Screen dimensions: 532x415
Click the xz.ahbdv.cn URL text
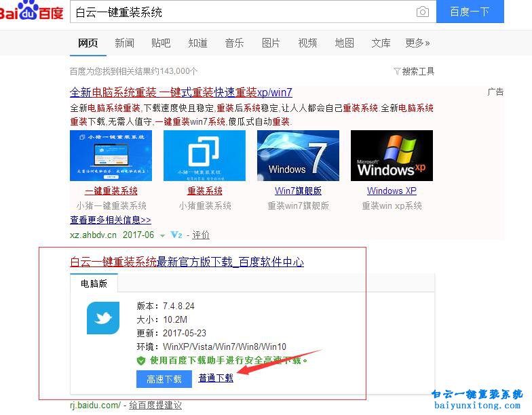pos(94,235)
